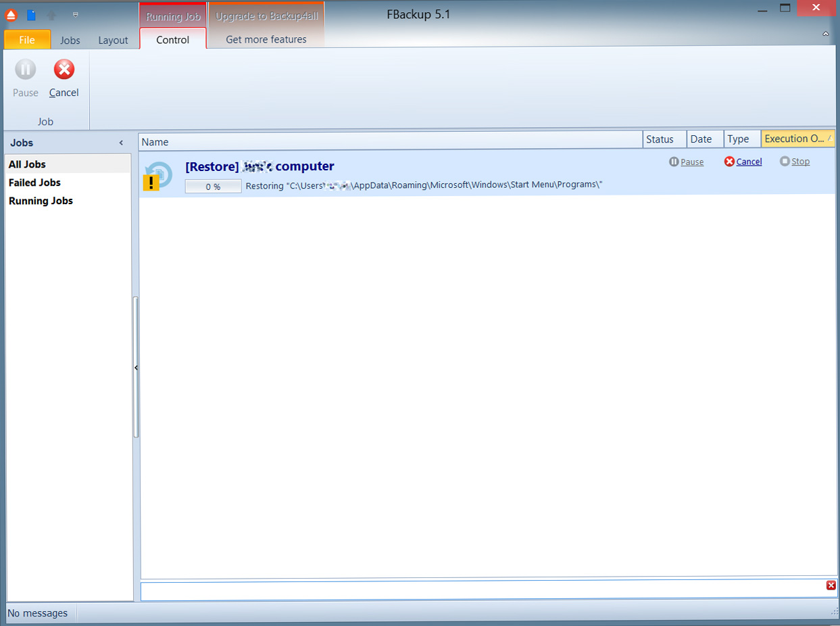Sort by the Status column header

[664, 139]
